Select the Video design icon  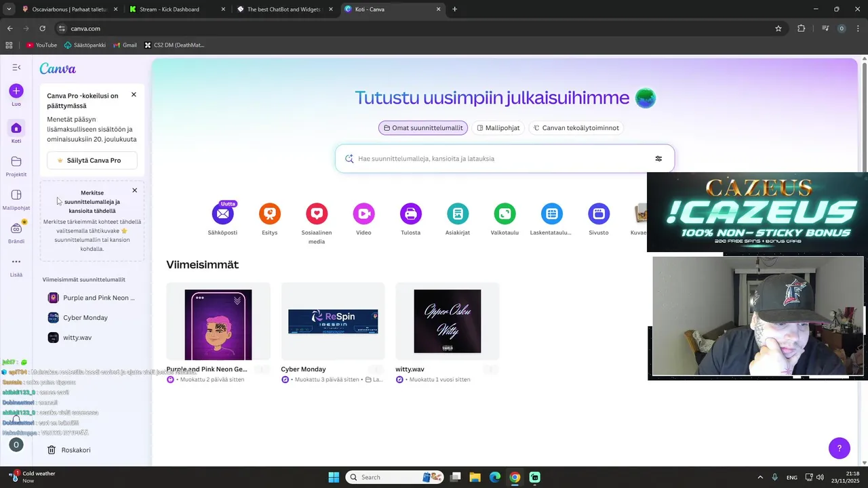(x=363, y=214)
